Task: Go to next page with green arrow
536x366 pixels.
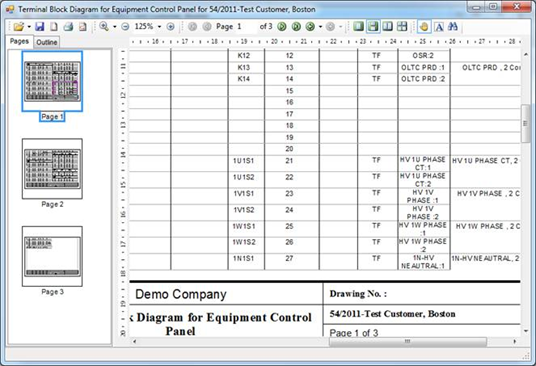Action: pos(282,26)
